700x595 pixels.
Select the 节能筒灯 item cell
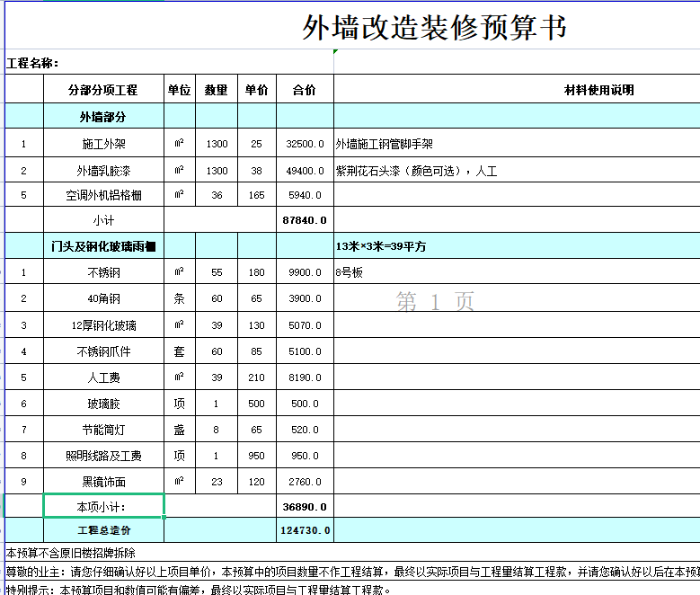(x=103, y=430)
